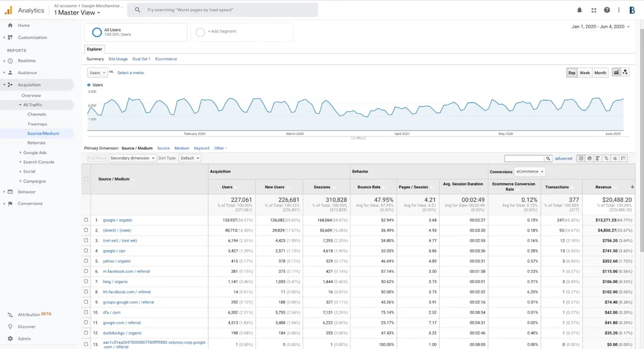Click the Discover lightbulb icon
The image size is (644, 349).
click(10, 327)
